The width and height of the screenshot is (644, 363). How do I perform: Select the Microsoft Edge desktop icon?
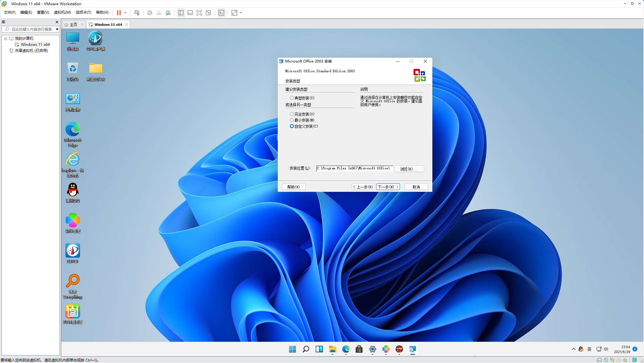pyautogui.click(x=73, y=134)
